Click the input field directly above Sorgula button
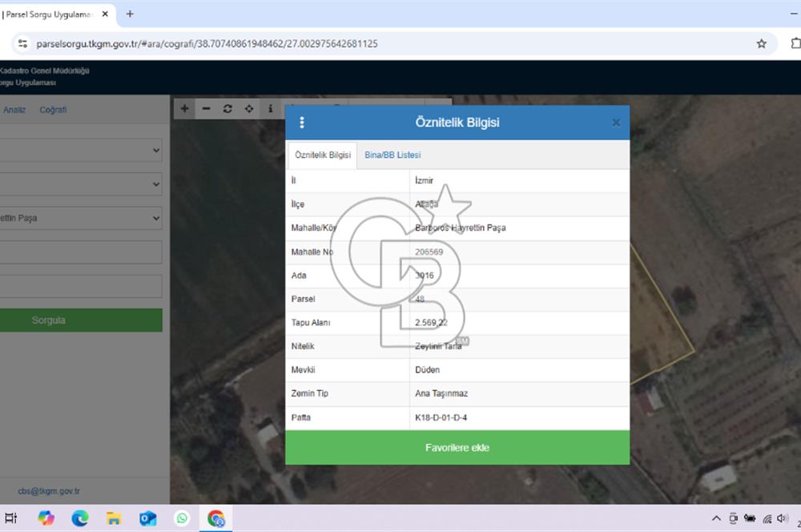Image resolution: width=801 pixels, height=532 pixels. [81, 286]
